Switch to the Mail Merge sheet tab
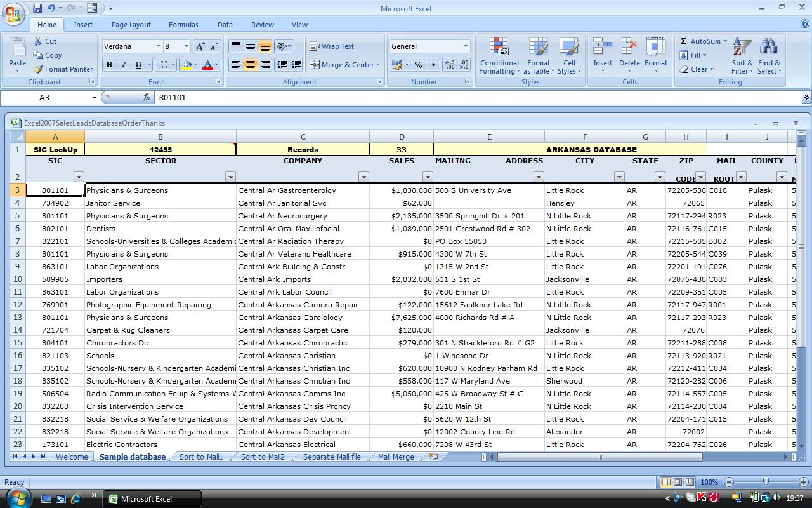 coord(395,457)
